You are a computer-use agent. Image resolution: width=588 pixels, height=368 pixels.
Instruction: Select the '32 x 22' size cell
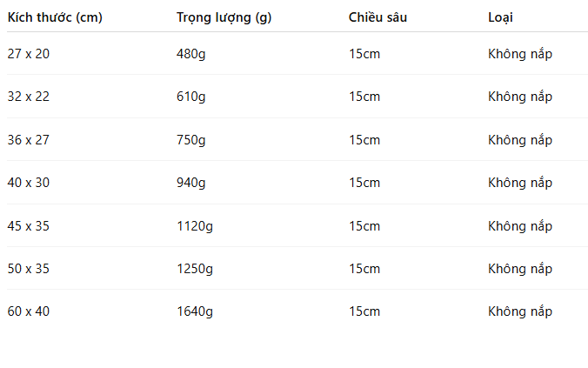tap(29, 97)
